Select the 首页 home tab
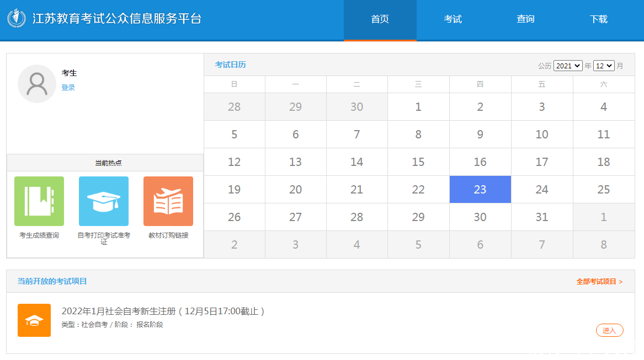 (x=380, y=19)
